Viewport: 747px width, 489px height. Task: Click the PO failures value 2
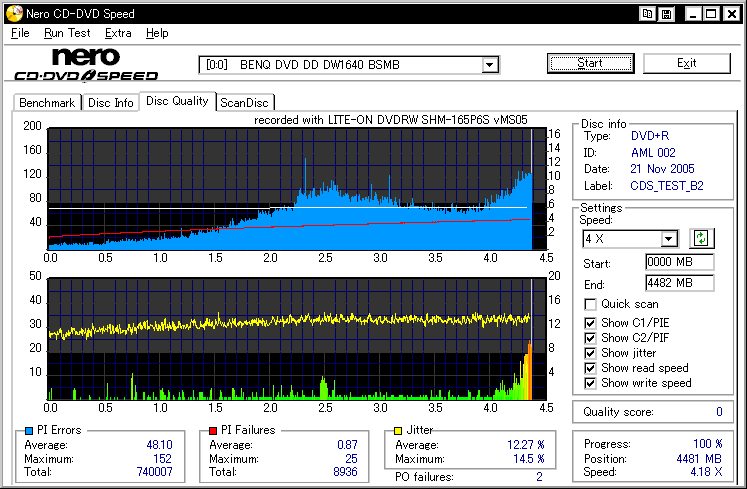coord(539,477)
